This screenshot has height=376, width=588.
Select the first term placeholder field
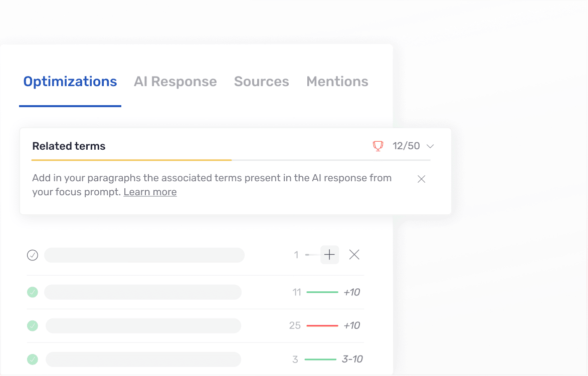pyautogui.click(x=144, y=255)
